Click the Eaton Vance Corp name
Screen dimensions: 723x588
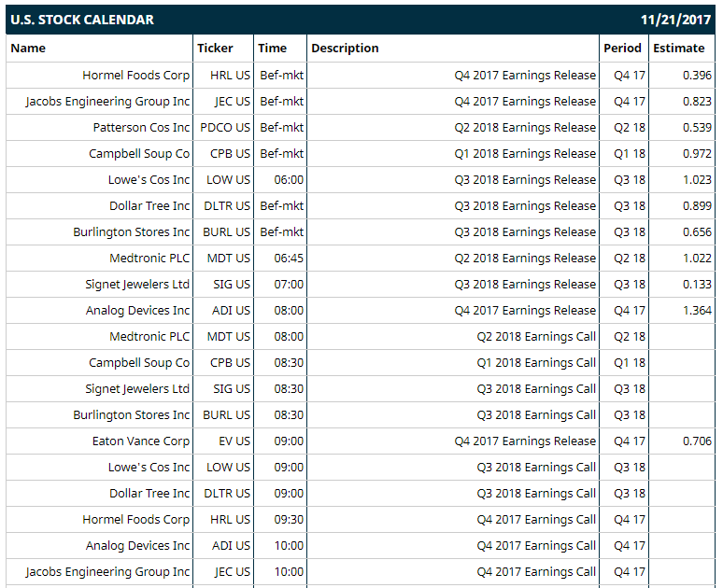coord(141,441)
